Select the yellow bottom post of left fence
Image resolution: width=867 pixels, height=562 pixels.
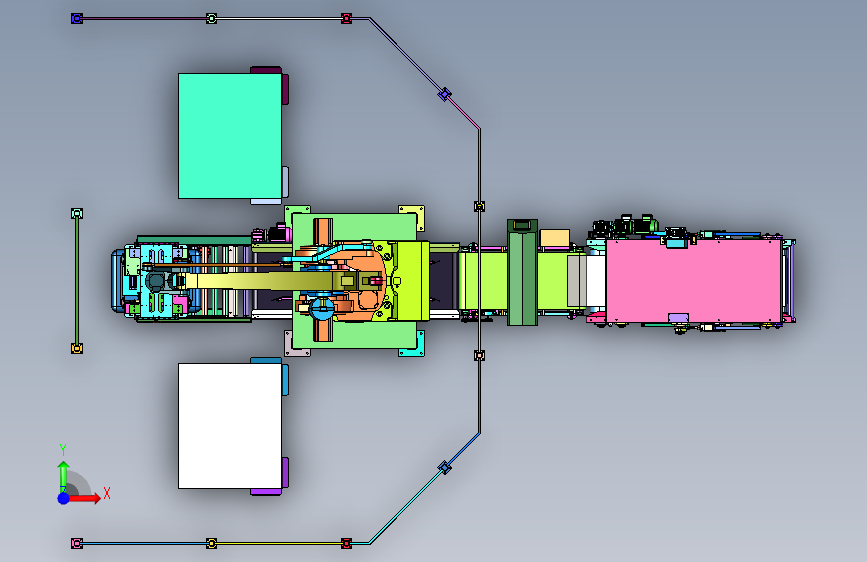77,348
